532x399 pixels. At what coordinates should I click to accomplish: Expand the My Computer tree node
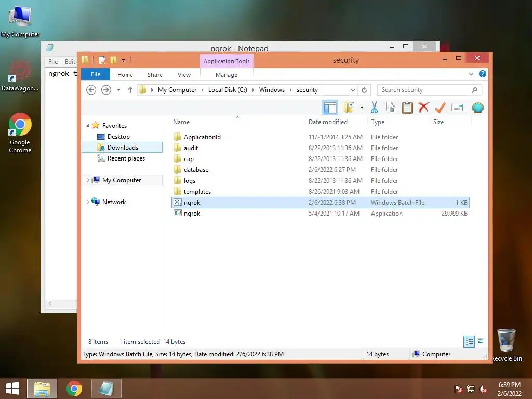88,180
